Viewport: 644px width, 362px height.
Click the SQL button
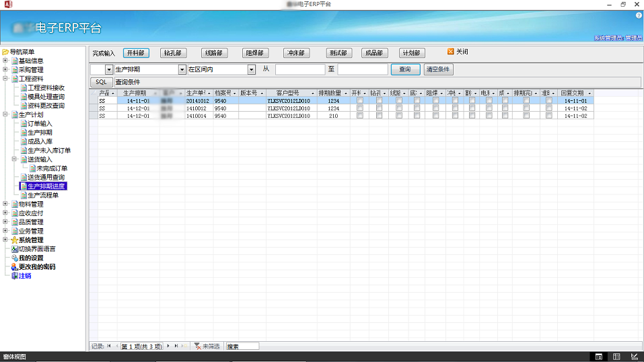(101, 82)
